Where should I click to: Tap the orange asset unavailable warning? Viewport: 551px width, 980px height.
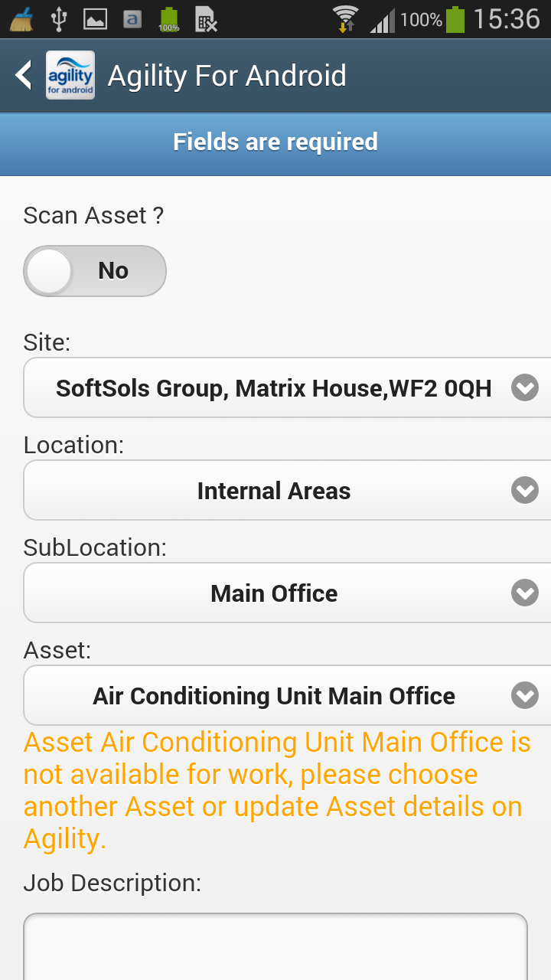(275, 791)
